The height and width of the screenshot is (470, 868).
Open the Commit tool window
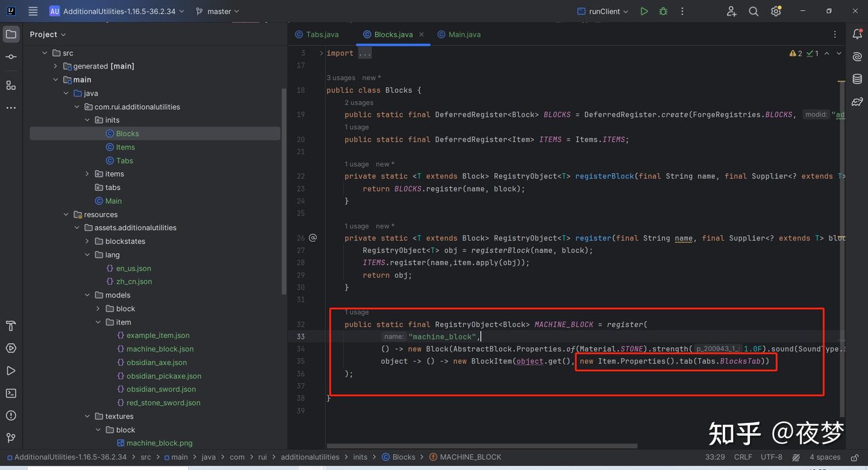pyautogui.click(x=11, y=57)
